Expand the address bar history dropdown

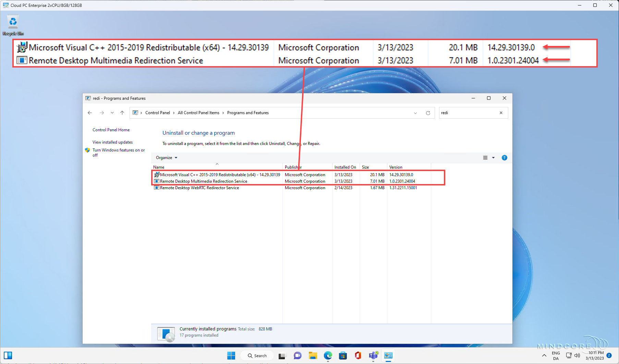coord(415,113)
